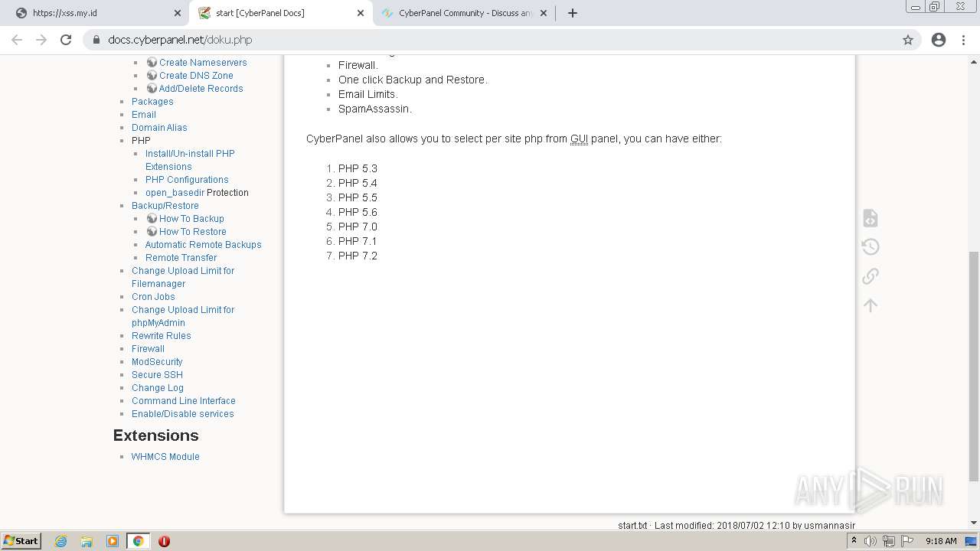Click the network tray icon
980x551 pixels.
click(889, 541)
